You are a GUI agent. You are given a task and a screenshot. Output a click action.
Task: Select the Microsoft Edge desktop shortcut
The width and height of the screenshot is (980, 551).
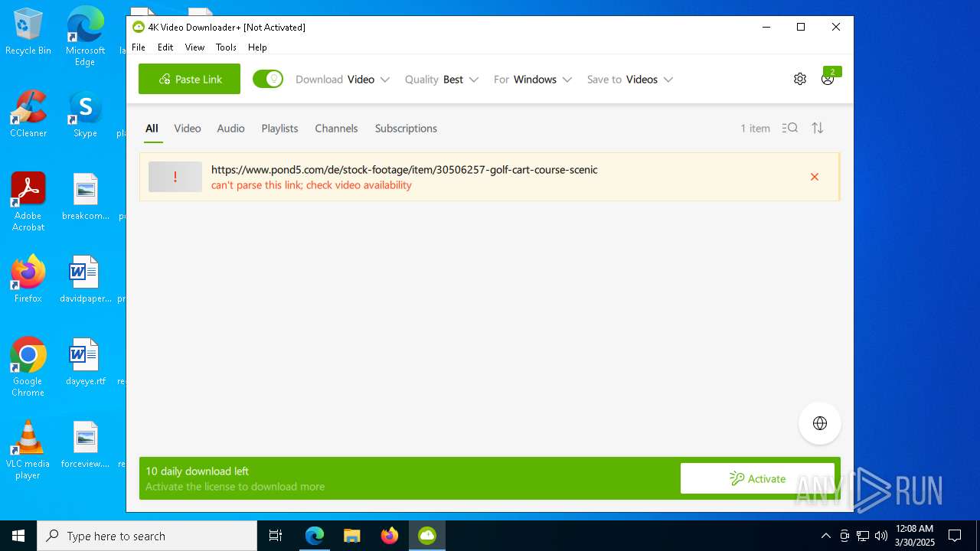tap(85, 37)
